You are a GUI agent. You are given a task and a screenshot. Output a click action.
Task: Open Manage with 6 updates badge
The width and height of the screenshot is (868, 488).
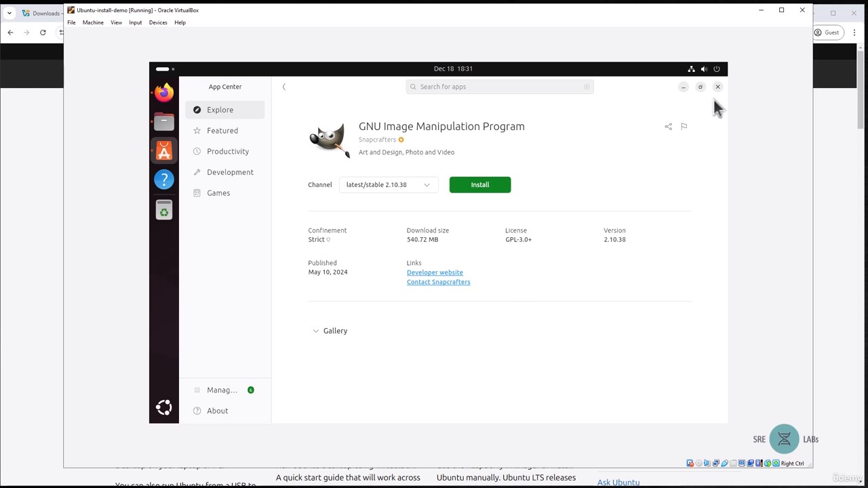(225, 390)
